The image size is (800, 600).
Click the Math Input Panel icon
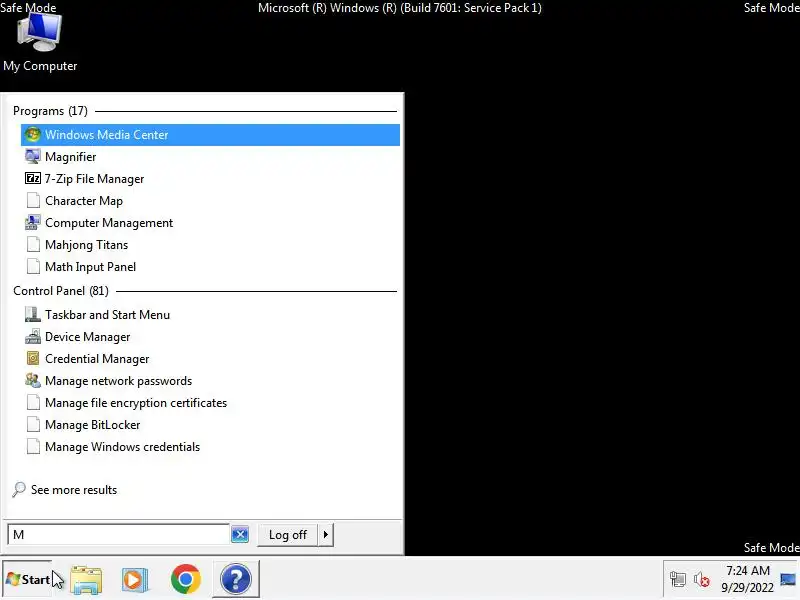point(33,266)
